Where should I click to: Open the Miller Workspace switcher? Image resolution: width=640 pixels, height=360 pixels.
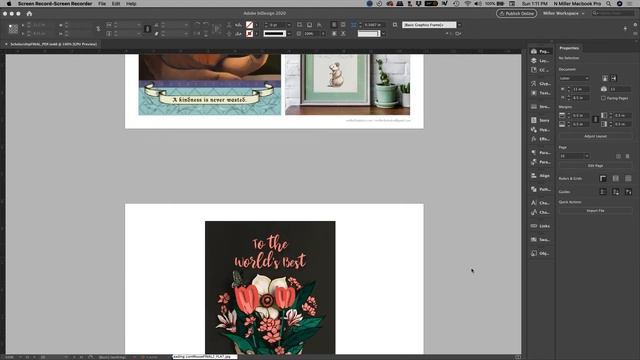[x=563, y=13]
